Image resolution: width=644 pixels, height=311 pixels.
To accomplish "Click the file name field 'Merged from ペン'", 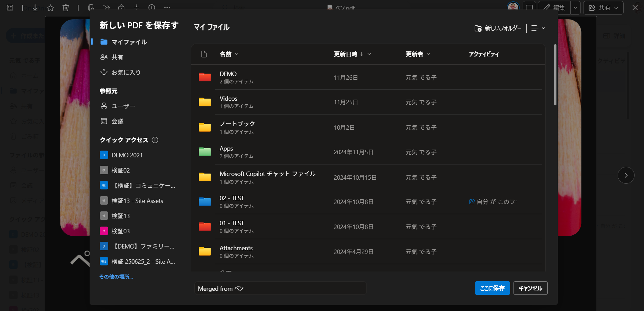I will [280, 288].
